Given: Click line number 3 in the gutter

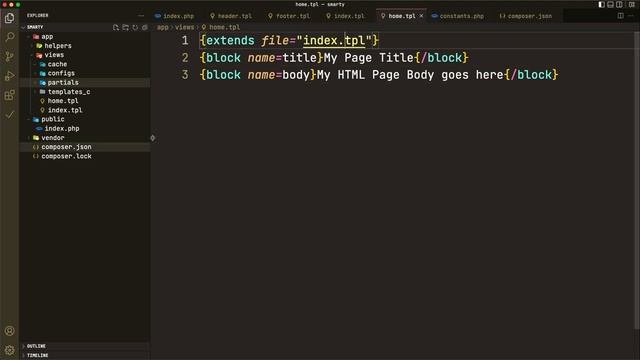Looking at the screenshot, I should pyautogui.click(x=185, y=75).
